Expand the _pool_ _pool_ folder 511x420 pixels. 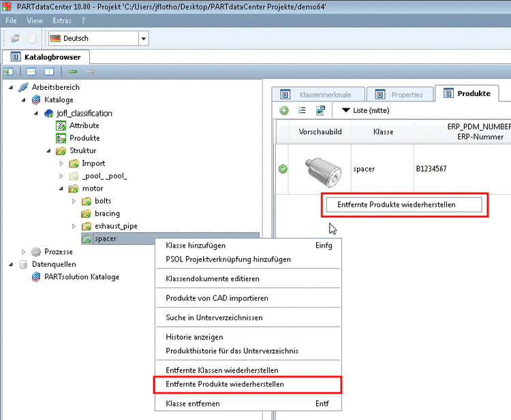(61, 176)
